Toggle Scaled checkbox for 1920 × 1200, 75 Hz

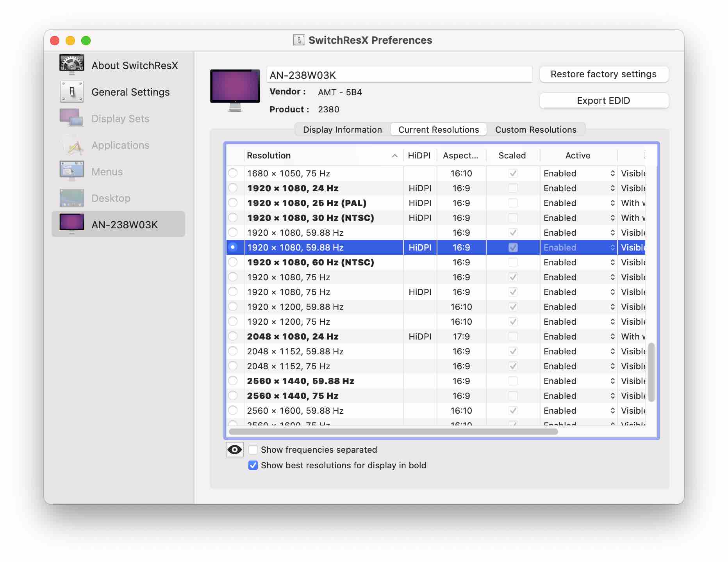(x=513, y=322)
